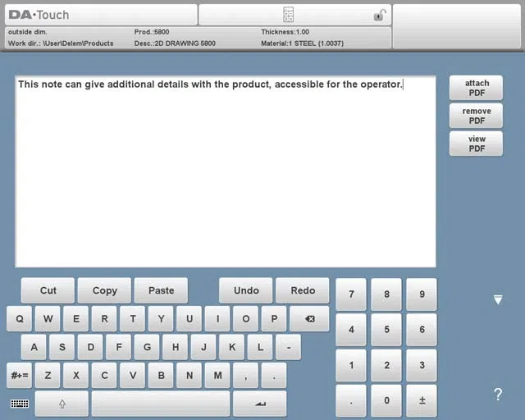Viewport: 525px width, 420px height.
Task: Tap the Cut button
Action: pyautogui.click(x=48, y=290)
